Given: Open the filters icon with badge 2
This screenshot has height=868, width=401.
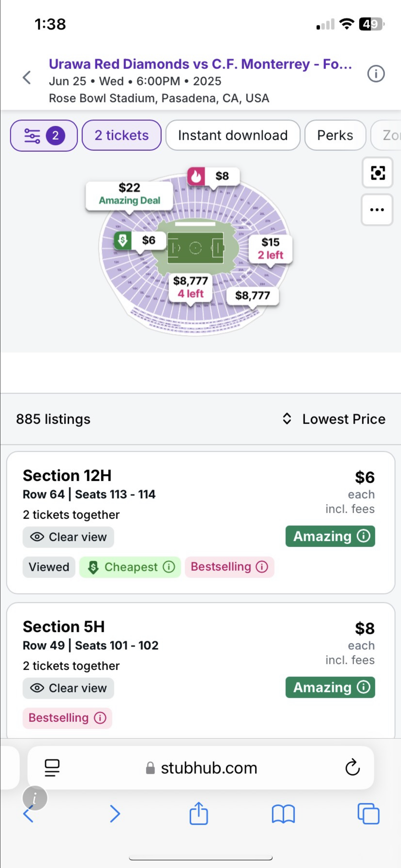Looking at the screenshot, I should click(44, 135).
